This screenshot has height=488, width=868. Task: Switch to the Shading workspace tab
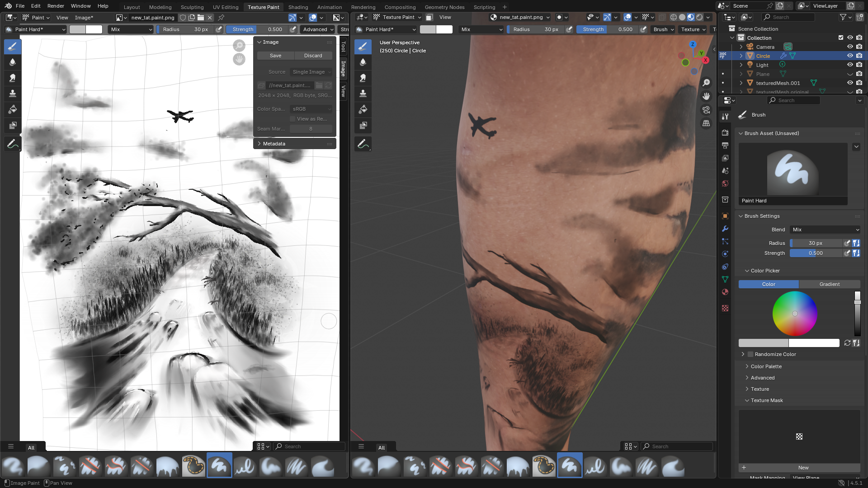click(298, 7)
